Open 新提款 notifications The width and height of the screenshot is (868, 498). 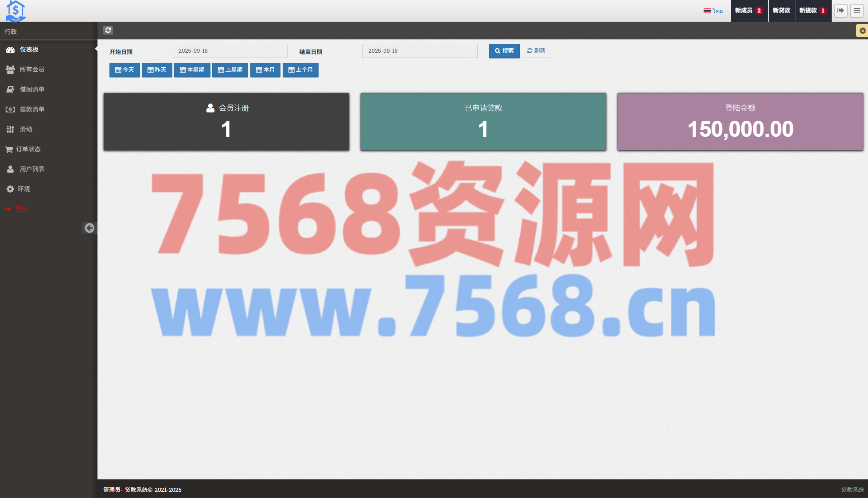pyautogui.click(x=813, y=11)
